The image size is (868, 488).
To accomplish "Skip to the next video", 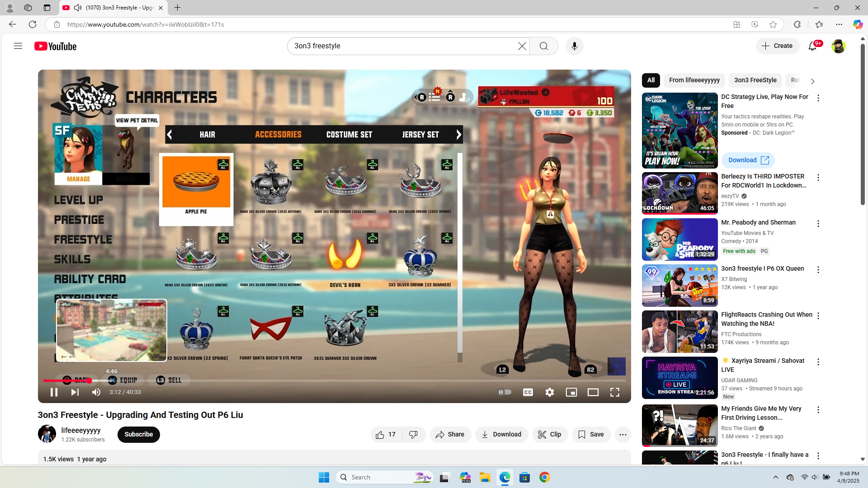I will pos(75,392).
